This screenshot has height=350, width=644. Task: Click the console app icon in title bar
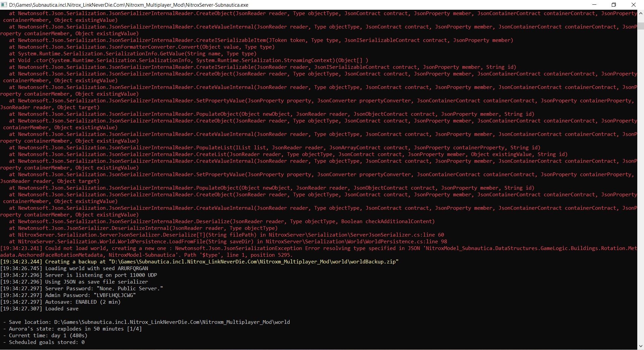[4, 5]
